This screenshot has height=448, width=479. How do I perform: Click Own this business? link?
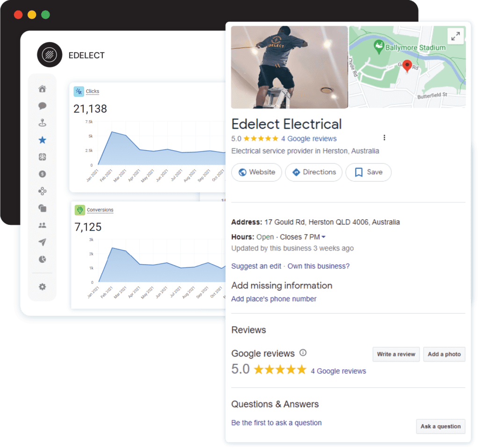click(318, 266)
